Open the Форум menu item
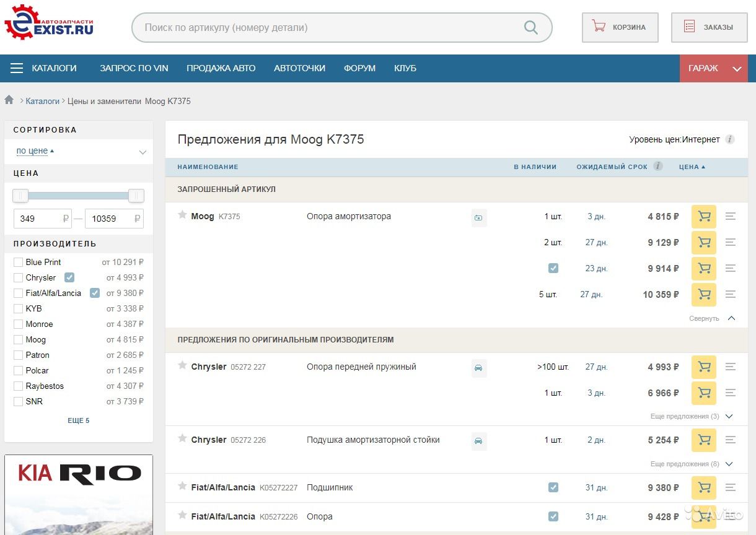Screen dimensions: 756x535 (360, 68)
